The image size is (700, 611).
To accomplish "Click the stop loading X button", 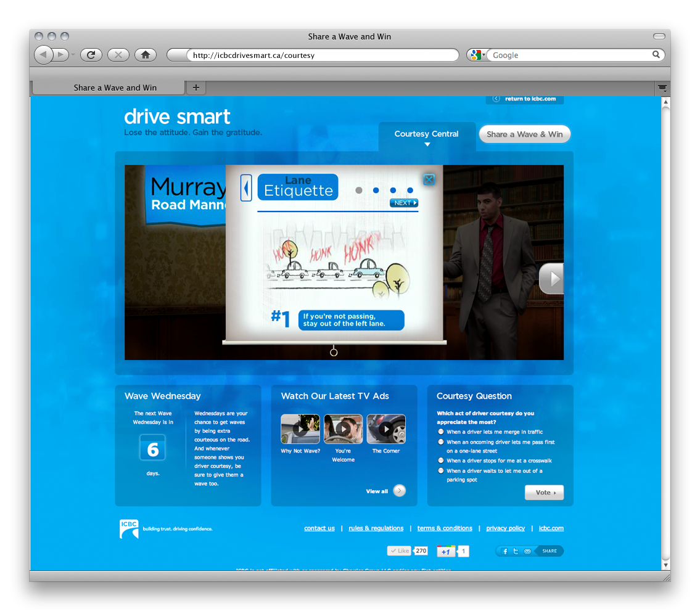I will (118, 55).
